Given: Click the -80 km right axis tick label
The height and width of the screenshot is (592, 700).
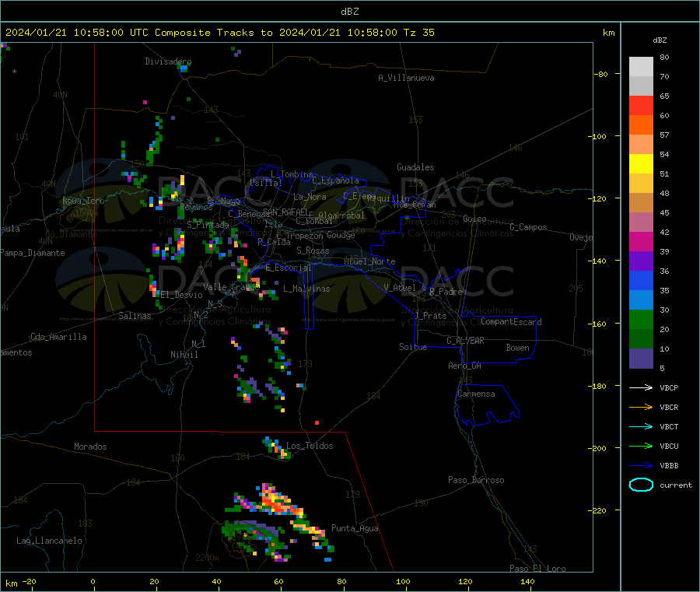Looking at the screenshot, I should [x=600, y=74].
